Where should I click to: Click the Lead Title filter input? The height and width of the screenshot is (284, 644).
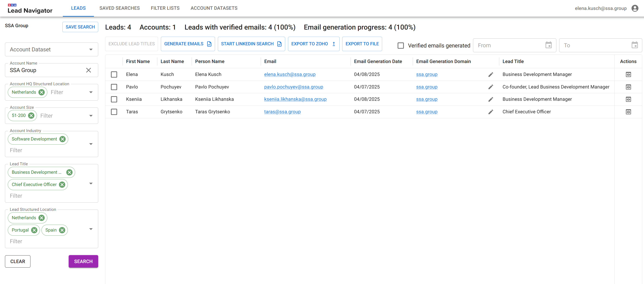pos(47,196)
